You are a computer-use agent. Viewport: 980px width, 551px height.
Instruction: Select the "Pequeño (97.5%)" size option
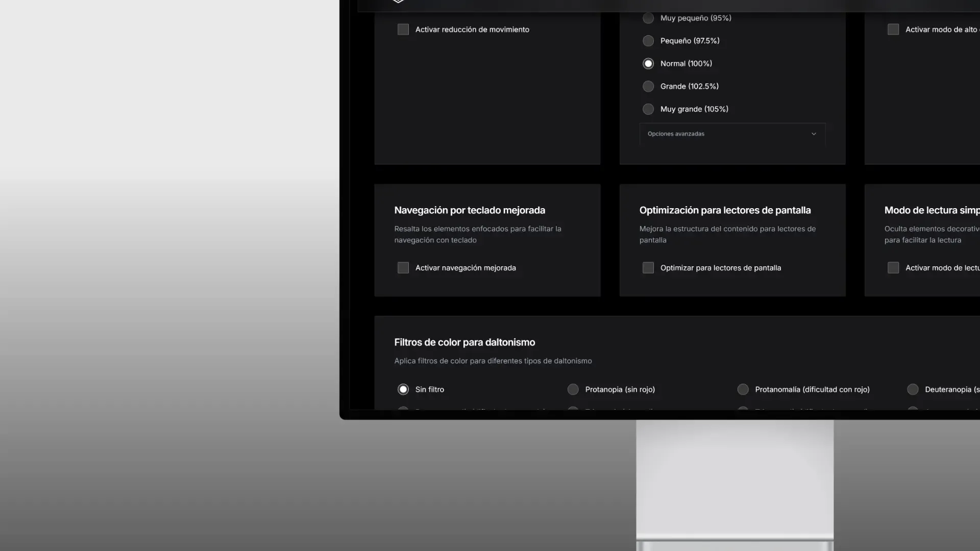pyautogui.click(x=648, y=40)
